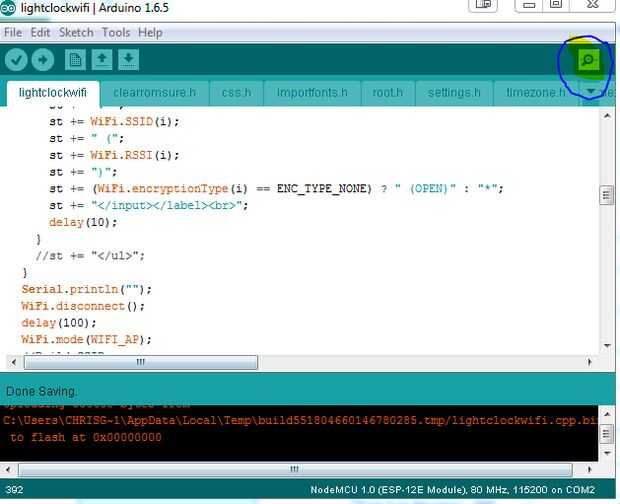Switch to the root.h tab

[x=388, y=93]
